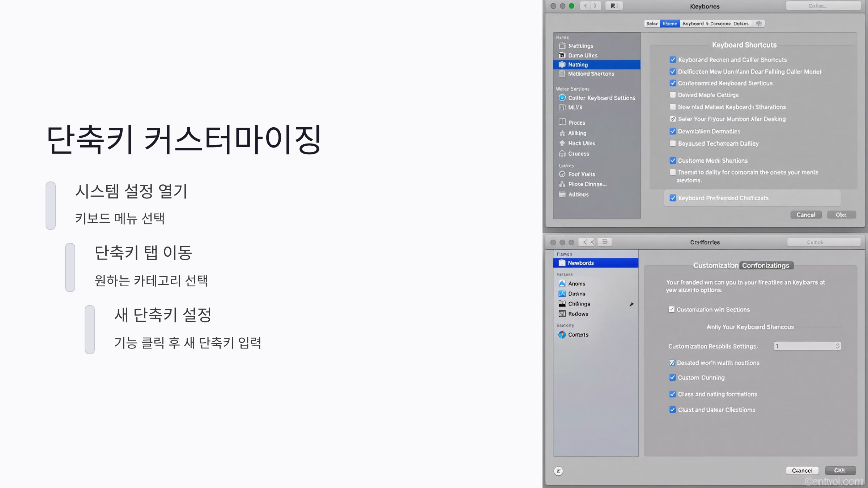Select the Datins icon in sidebar
868x488 pixels.
click(562, 294)
